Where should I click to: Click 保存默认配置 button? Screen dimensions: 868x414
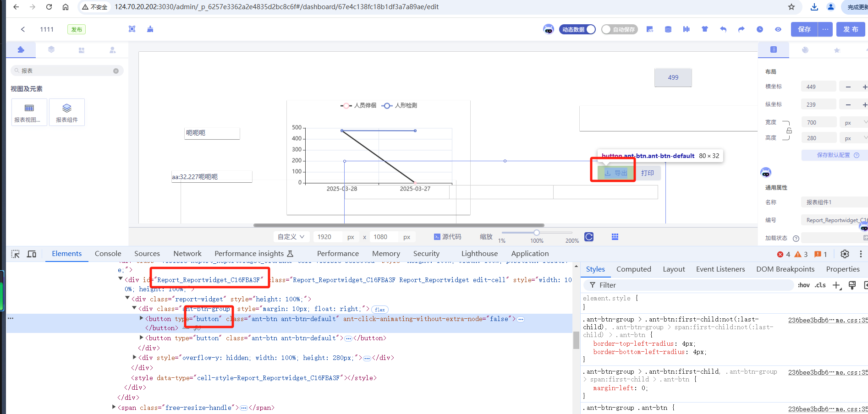pyautogui.click(x=835, y=155)
